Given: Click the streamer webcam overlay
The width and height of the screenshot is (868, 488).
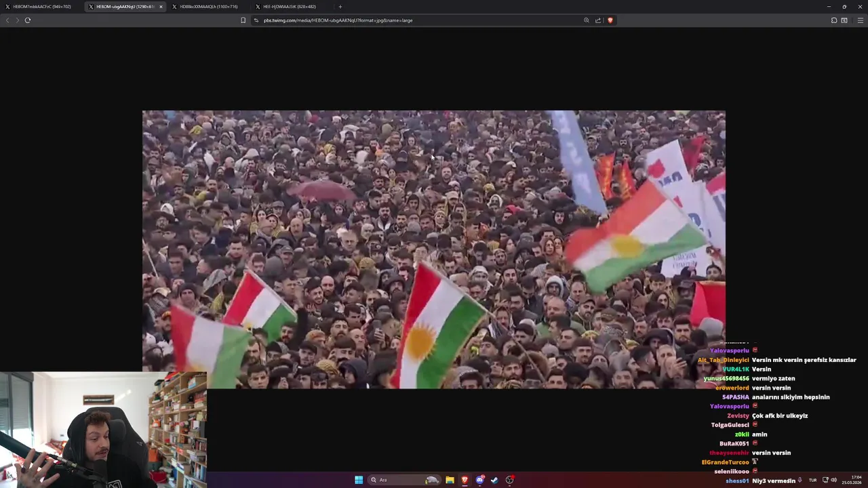Looking at the screenshot, I should 103,430.
